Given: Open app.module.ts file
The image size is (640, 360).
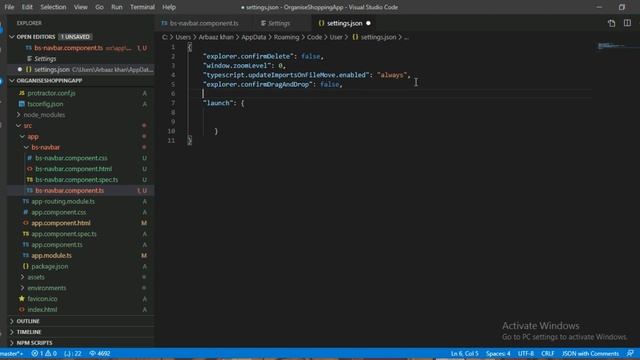Looking at the screenshot, I should pos(51,256).
